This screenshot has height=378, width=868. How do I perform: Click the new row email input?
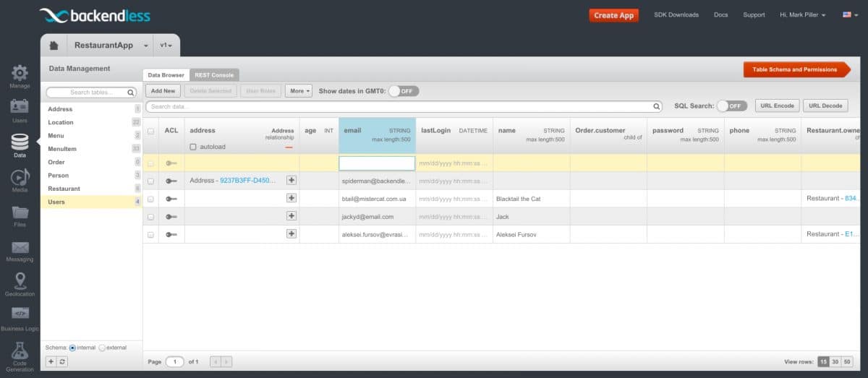(377, 163)
